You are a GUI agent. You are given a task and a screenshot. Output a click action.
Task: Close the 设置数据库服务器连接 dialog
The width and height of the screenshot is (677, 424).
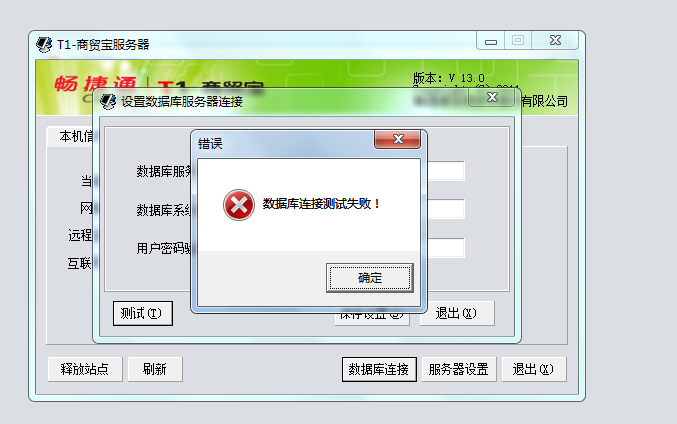pyautogui.click(x=492, y=98)
